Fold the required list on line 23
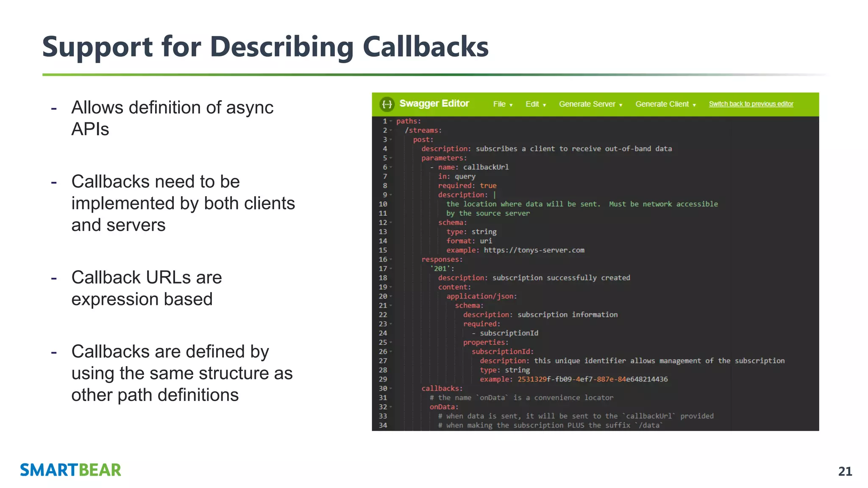Screen dimensions: 868x488 (391, 324)
